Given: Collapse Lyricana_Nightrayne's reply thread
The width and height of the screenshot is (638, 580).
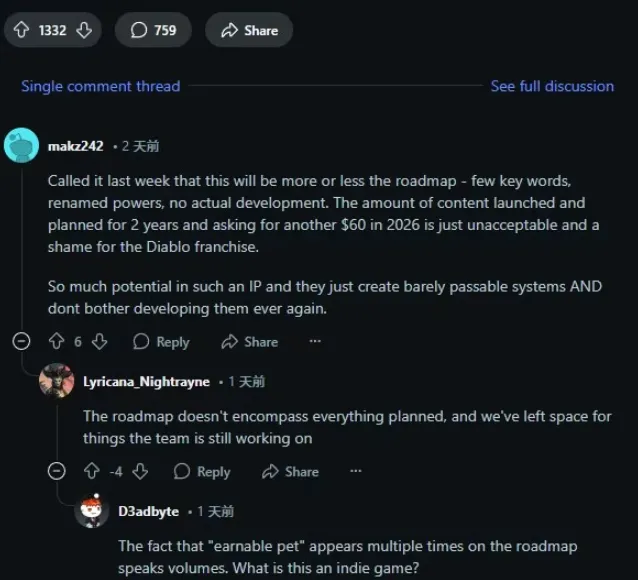Looking at the screenshot, I should (57, 471).
